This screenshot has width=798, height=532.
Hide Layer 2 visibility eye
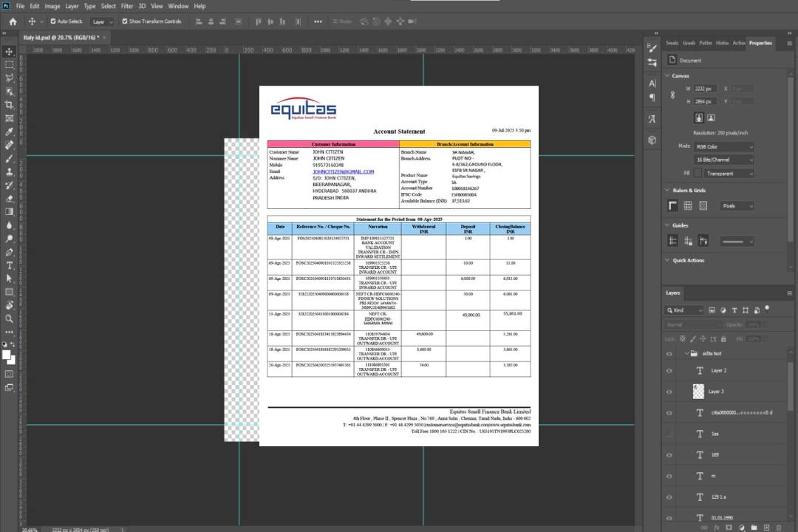tap(669, 371)
